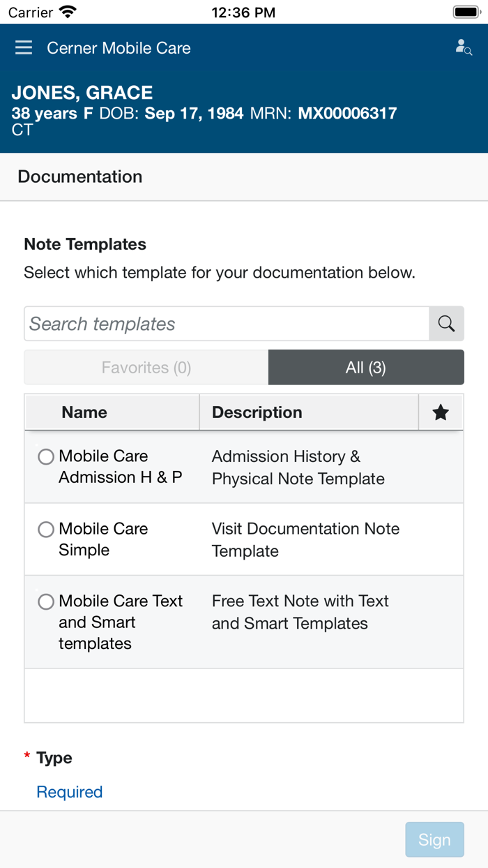Image resolution: width=488 pixels, height=868 pixels.
Task: Switch to the Favorites tab
Action: (x=146, y=367)
